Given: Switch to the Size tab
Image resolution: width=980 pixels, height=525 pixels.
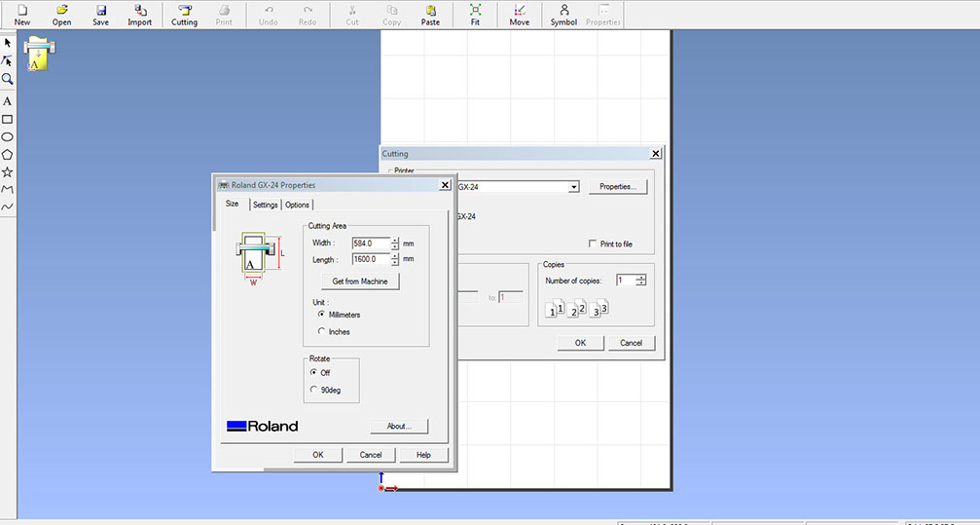Looking at the screenshot, I should click(x=233, y=204).
